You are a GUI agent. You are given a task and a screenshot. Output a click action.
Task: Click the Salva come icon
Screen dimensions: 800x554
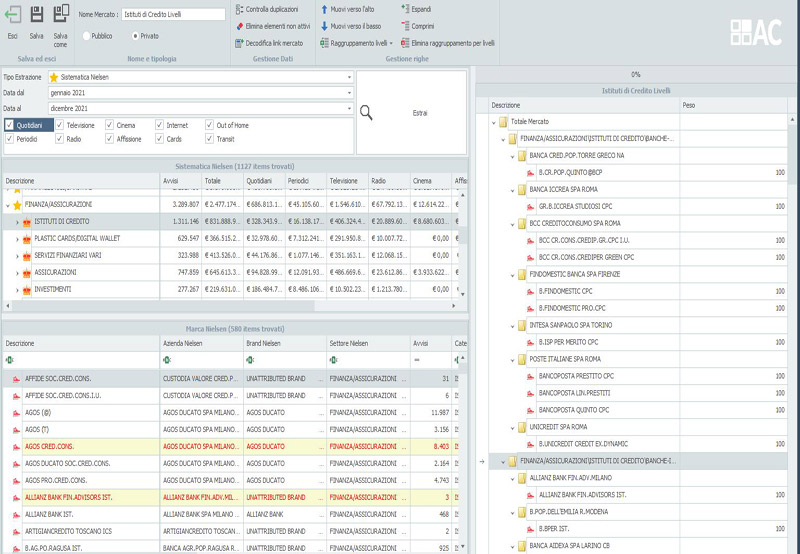60,15
